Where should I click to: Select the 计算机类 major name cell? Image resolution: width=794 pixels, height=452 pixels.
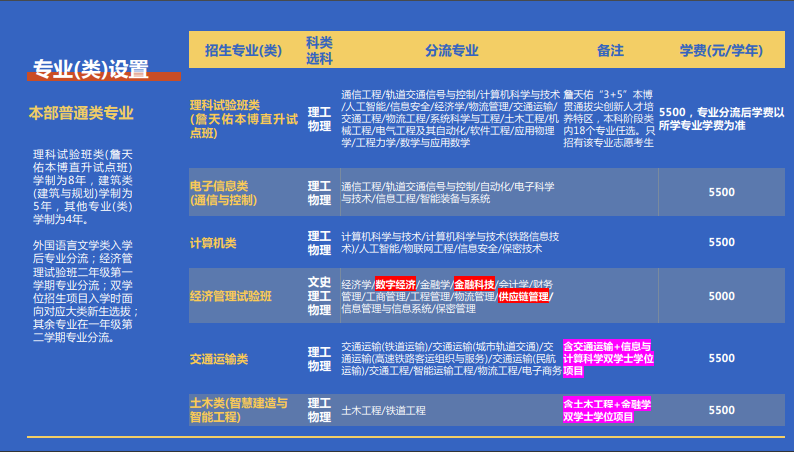coord(213,243)
